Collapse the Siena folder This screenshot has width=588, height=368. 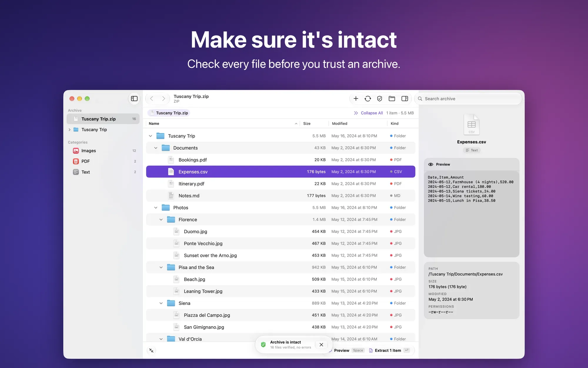click(161, 303)
